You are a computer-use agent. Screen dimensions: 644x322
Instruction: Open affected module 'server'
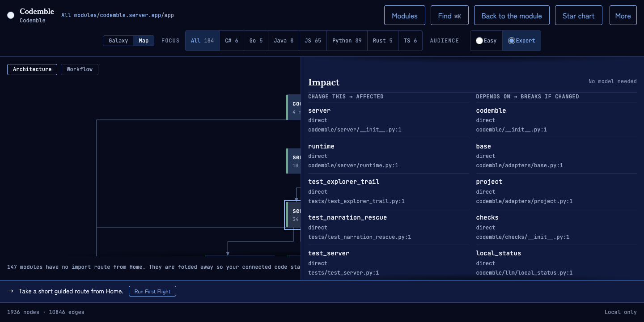(319, 110)
